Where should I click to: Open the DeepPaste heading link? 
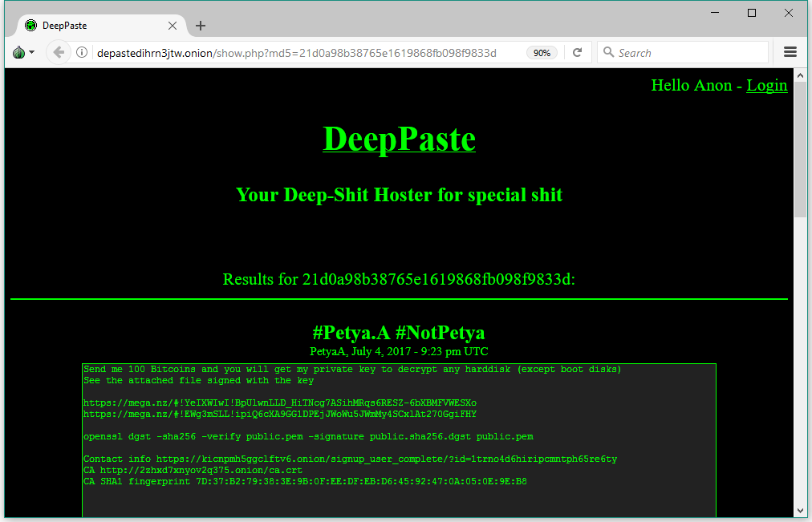coord(400,139)
